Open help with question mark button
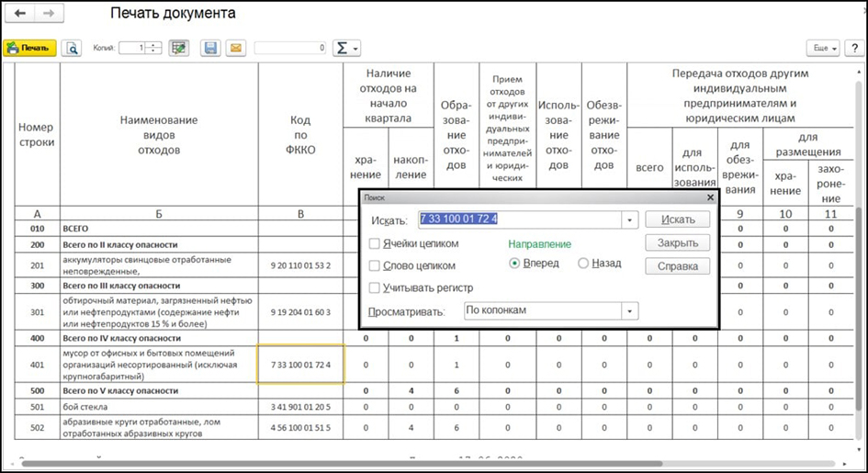The width and height of the screenshot is (868, 473). (855, 48)
